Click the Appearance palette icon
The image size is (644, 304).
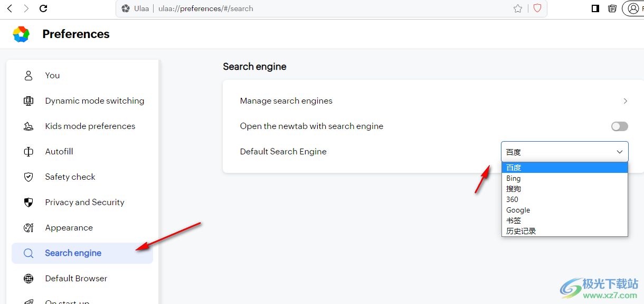pos(29,227)
